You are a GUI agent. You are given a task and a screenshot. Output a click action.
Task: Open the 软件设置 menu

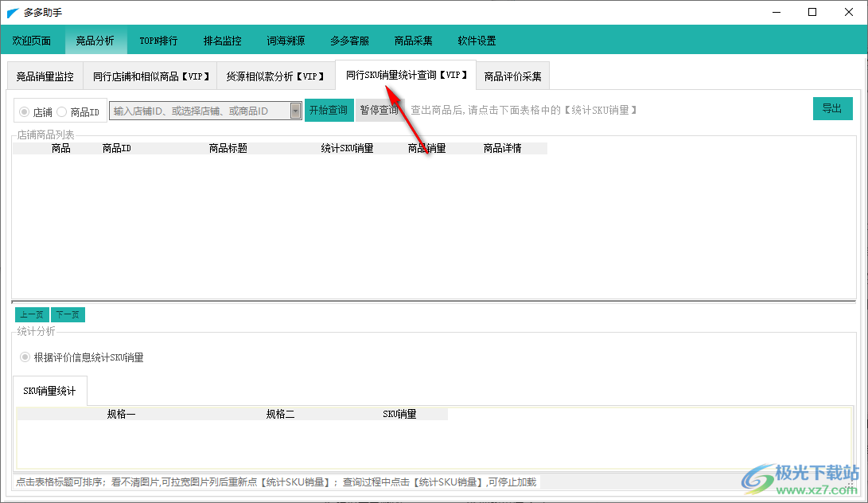pyautogui.click(x=477, y=41)
